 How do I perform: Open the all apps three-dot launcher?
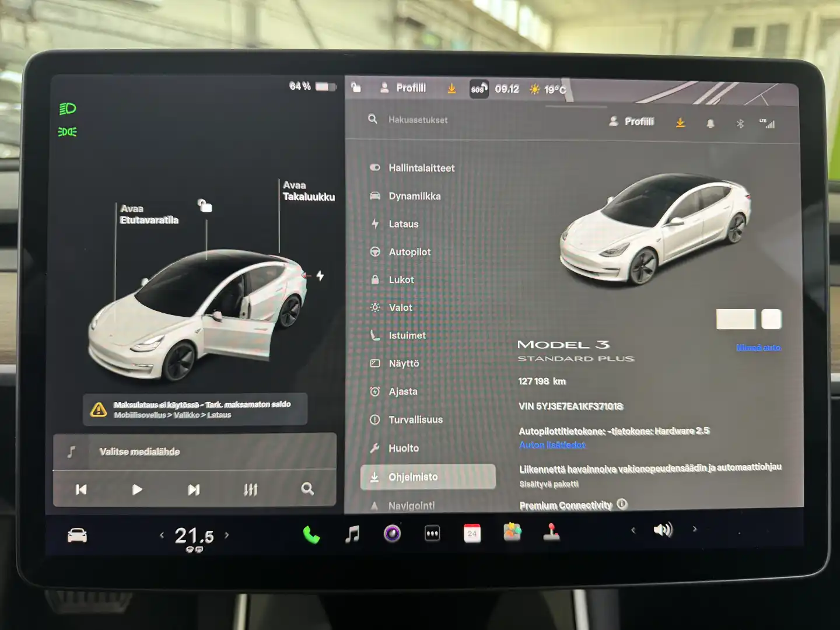tap(432, 534)
